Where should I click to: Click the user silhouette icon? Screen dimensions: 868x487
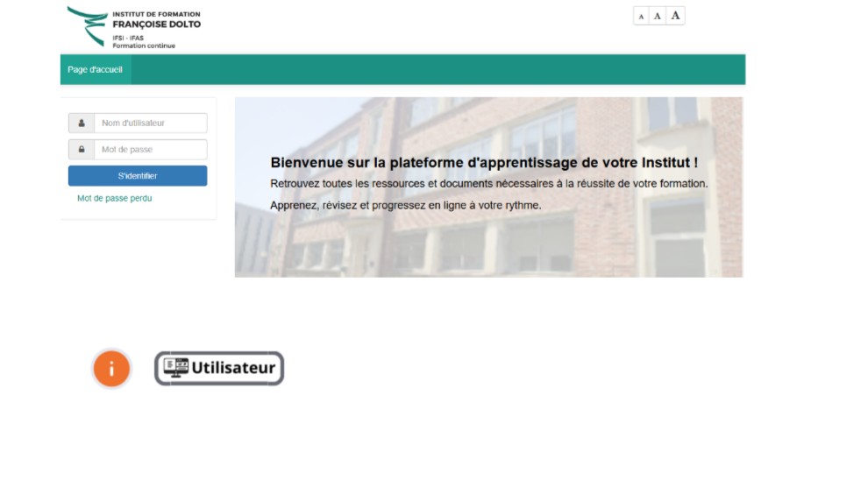(82, 124)
